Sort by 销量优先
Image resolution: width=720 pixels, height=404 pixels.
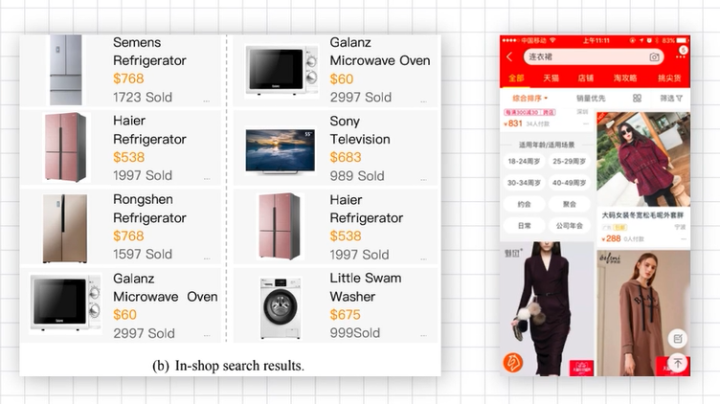(x=591, y=98)
